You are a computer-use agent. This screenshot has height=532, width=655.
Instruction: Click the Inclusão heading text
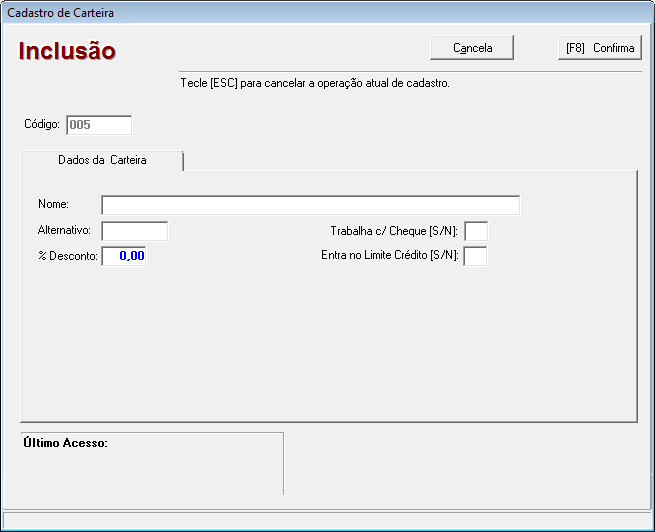click(x=67, y=51)
